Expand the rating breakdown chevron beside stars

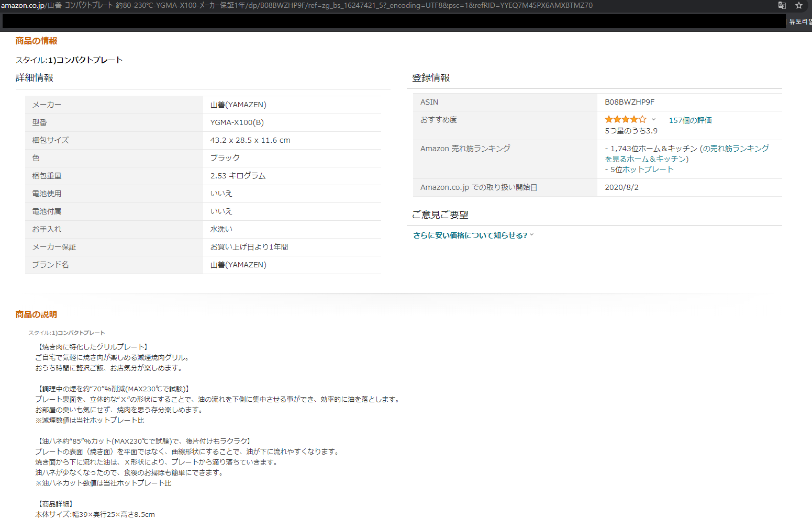(x=653, y=119)
